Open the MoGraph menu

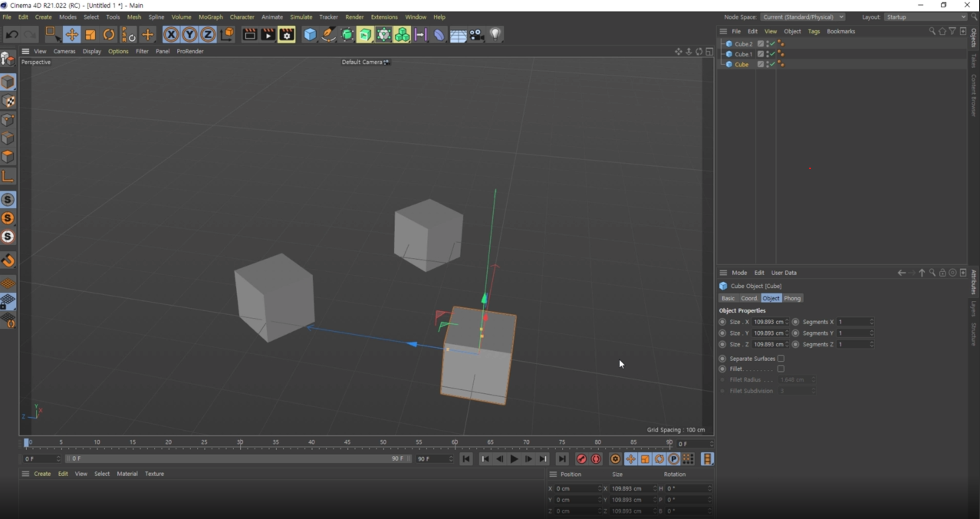210,17
